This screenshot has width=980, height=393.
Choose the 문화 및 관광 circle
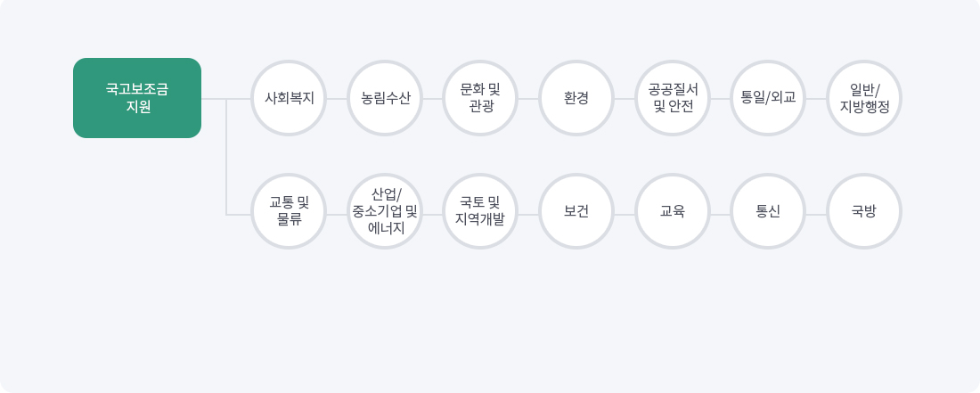[x=481, y=98]
